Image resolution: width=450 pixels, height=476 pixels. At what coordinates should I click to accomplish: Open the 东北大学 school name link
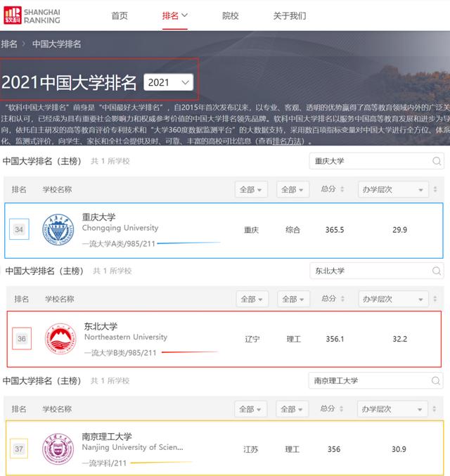(x=101, y=326)
